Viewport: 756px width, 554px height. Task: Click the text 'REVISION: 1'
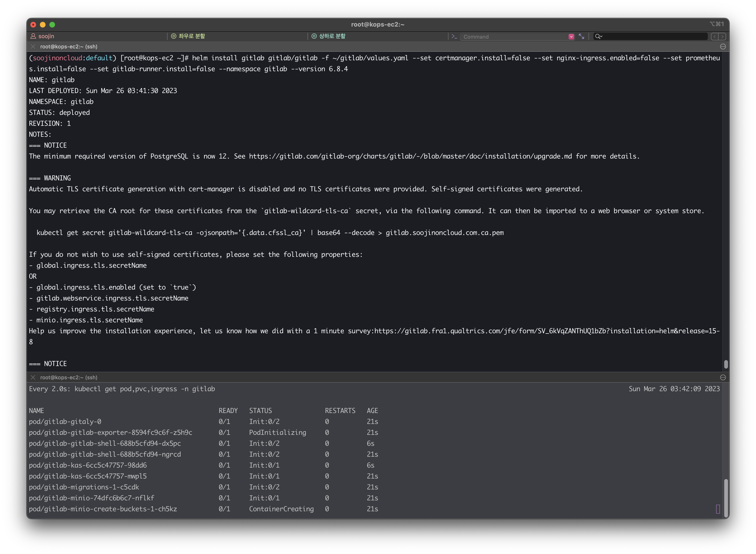50,123
